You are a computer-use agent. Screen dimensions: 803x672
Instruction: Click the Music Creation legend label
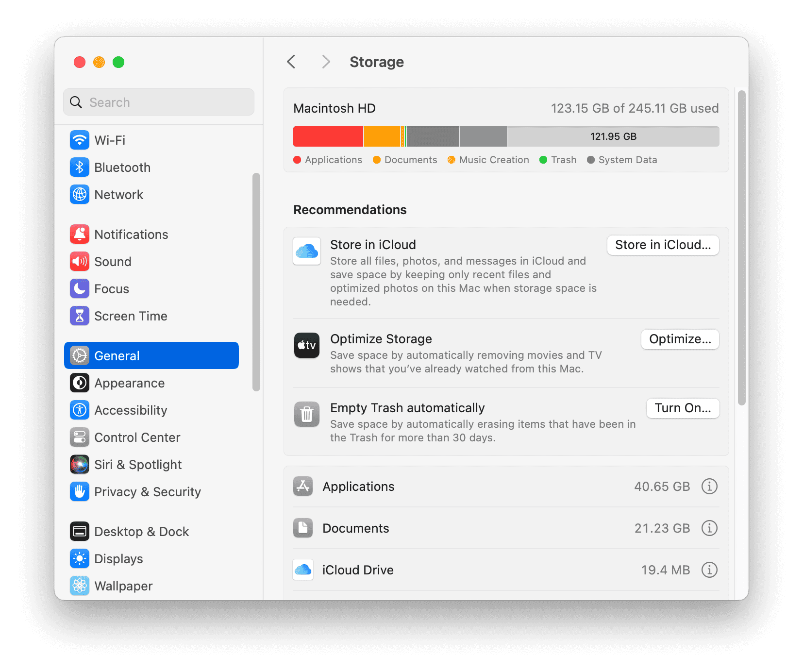coord(494,160)
